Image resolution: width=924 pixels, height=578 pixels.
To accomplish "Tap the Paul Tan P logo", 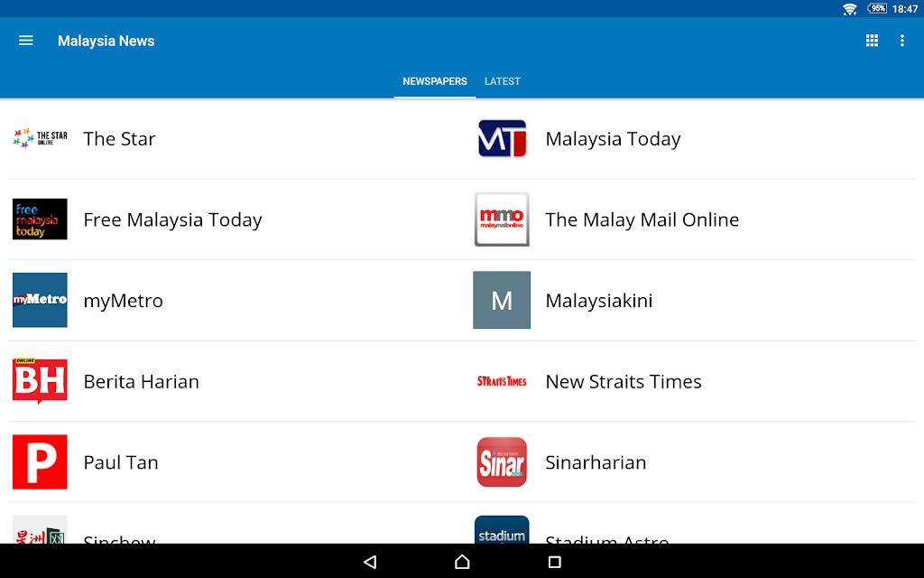I will pyautogui.click(x=40, y=461).
